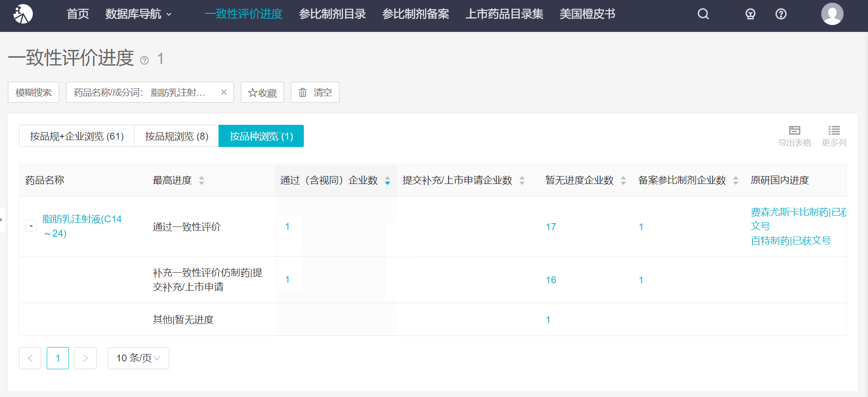Sort by 通过（含视同）企业数 column
The width and height of the screenshot is (868, 397).
point(388,180)
